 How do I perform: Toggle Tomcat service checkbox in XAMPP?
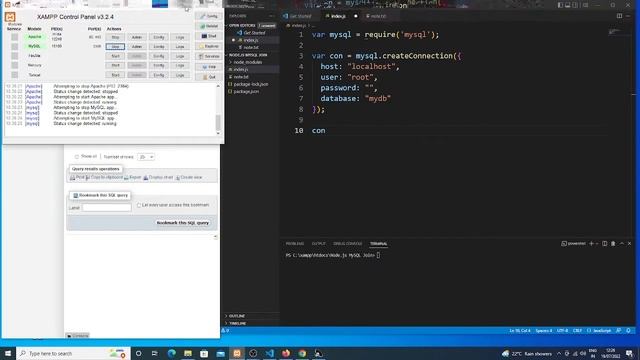[x=14, y=75]
